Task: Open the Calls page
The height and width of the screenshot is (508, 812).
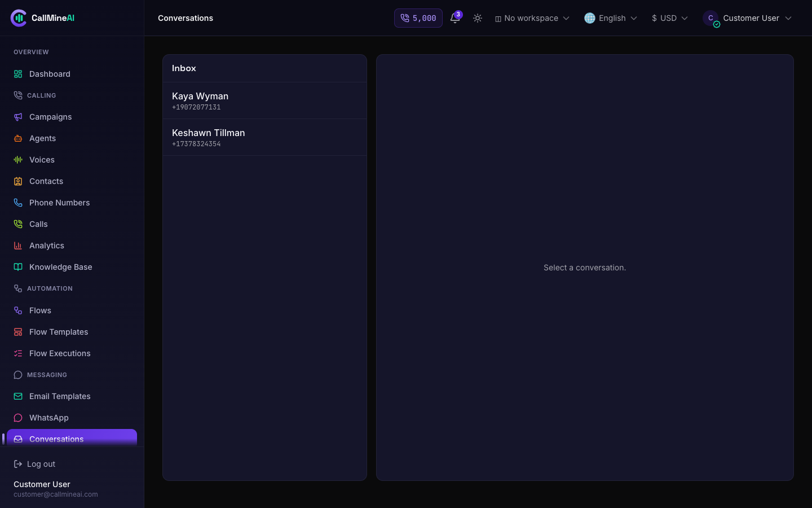Action: pos(72,224)
